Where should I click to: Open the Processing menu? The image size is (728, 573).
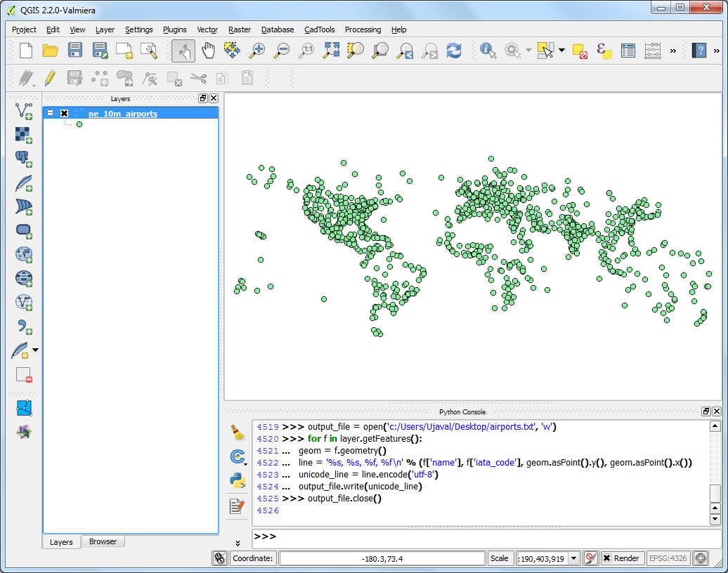coord(363,29)
